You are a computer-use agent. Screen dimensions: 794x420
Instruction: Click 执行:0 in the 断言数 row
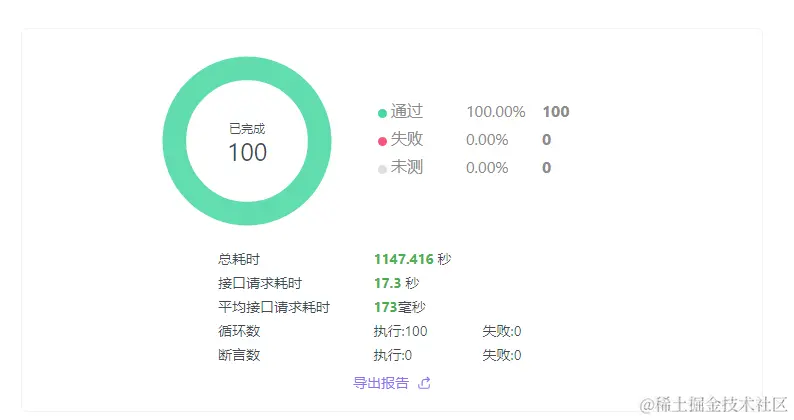pyautogui.click(x=393, y=355)
